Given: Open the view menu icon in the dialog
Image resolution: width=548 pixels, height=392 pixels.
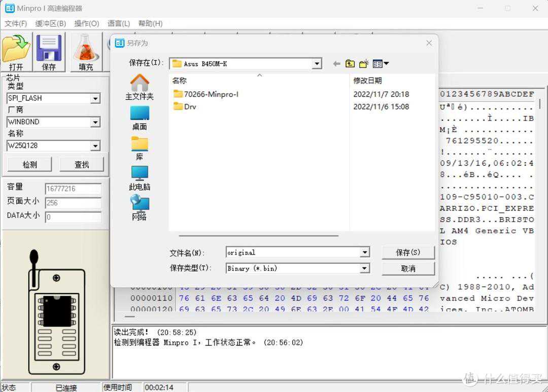Looking at the screenshot, I should tap(381, 63).
